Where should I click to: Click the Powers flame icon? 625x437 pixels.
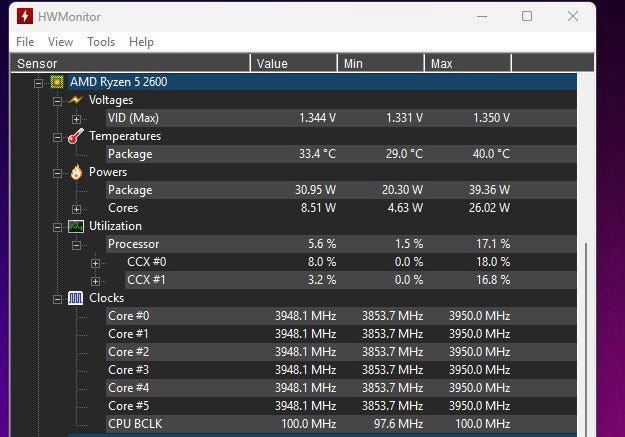point(76,172)
